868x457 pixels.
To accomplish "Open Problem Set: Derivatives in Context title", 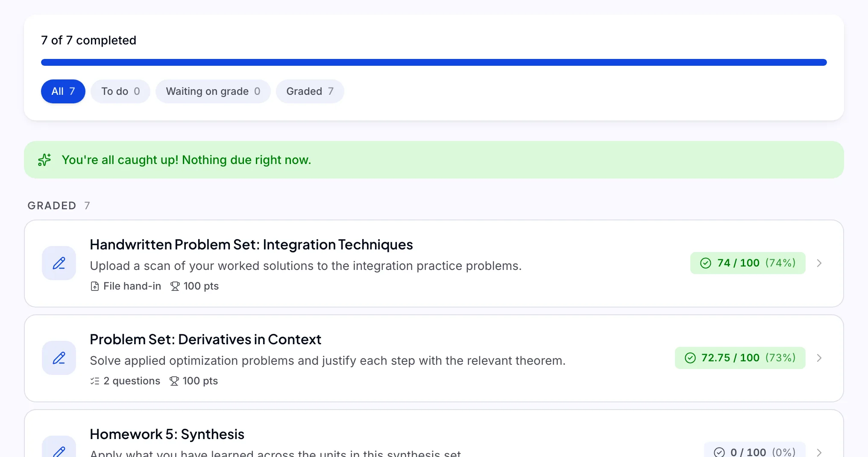I will [205, 340].
